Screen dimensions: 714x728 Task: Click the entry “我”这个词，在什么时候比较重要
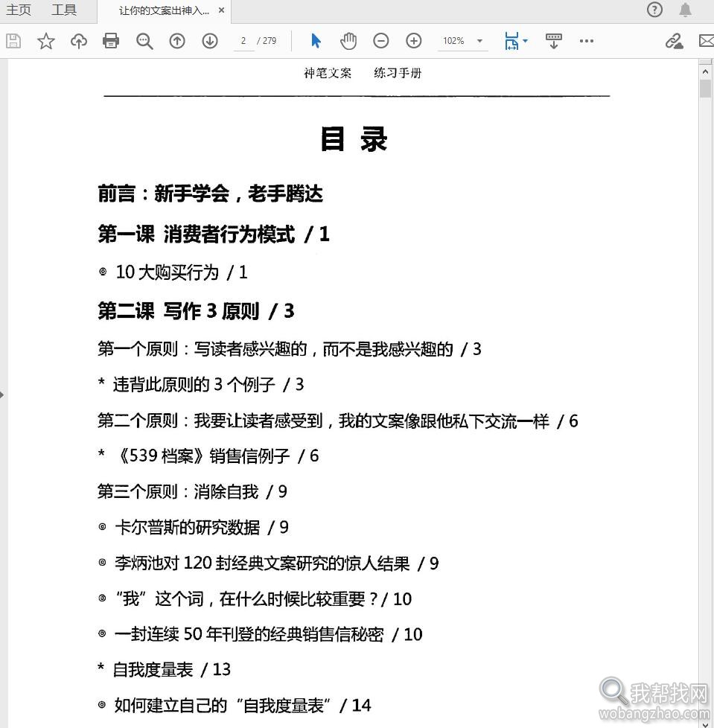(255, 598)
